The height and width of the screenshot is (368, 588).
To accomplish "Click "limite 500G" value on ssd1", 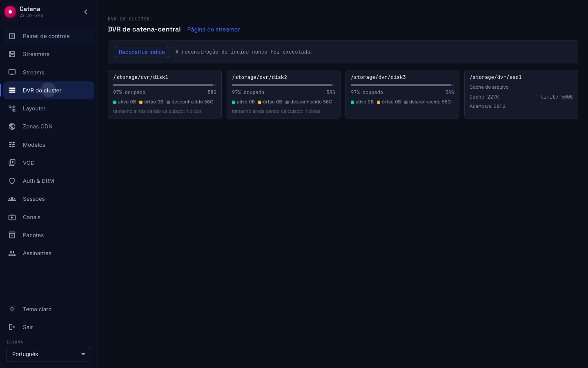I will point(556,97).
